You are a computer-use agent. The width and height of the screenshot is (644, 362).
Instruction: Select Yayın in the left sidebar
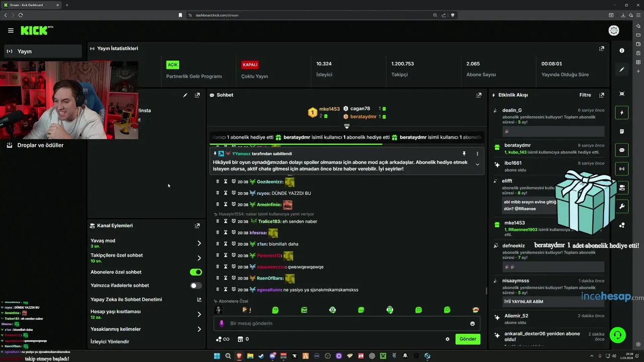[x=43, y=51]
